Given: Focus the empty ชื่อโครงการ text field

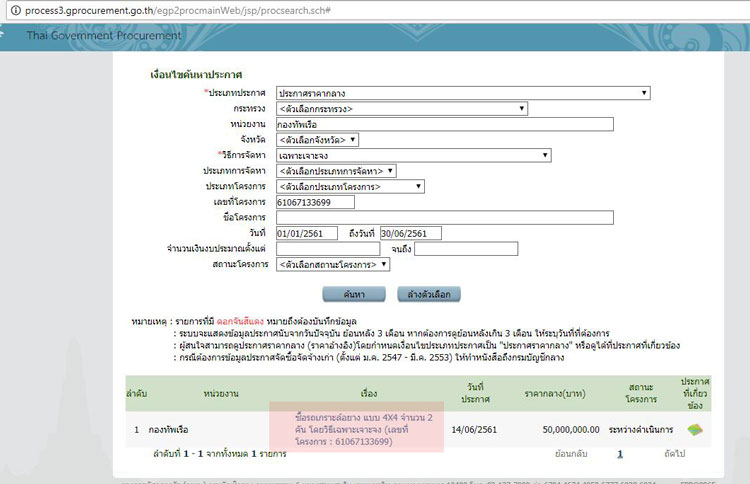Looking at the screenshot, I should [444, 217].
